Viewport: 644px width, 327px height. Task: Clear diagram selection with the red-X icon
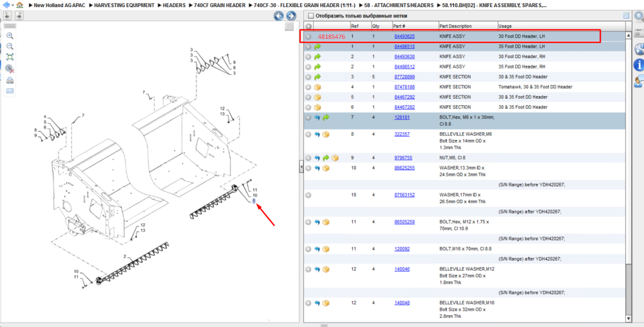pos(10,69)
